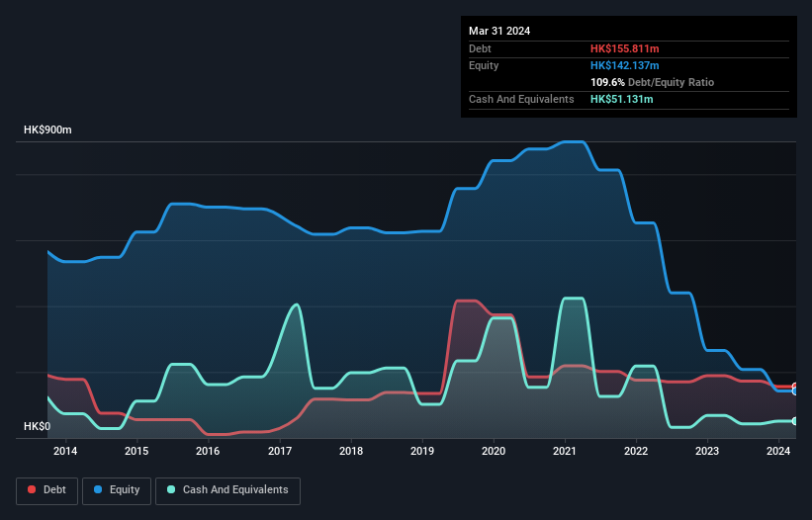Click the 2019 x-axis label
812x520 pixels.
422,451
